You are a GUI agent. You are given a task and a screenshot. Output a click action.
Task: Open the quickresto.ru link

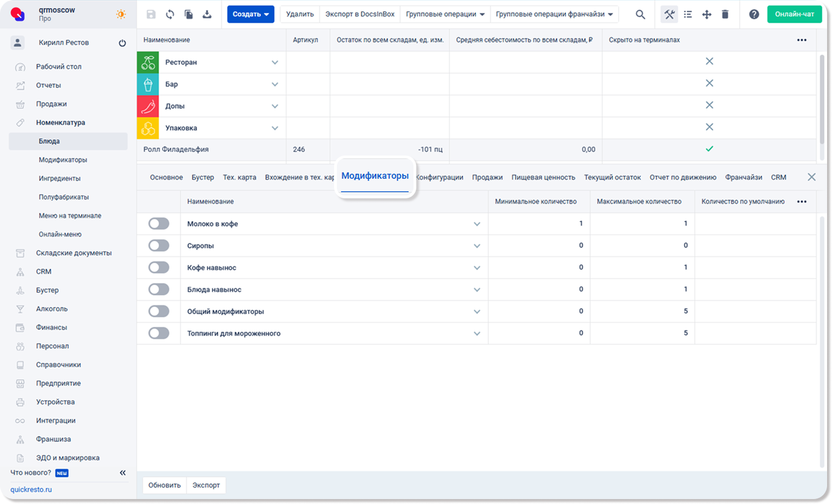pos(31,490)
